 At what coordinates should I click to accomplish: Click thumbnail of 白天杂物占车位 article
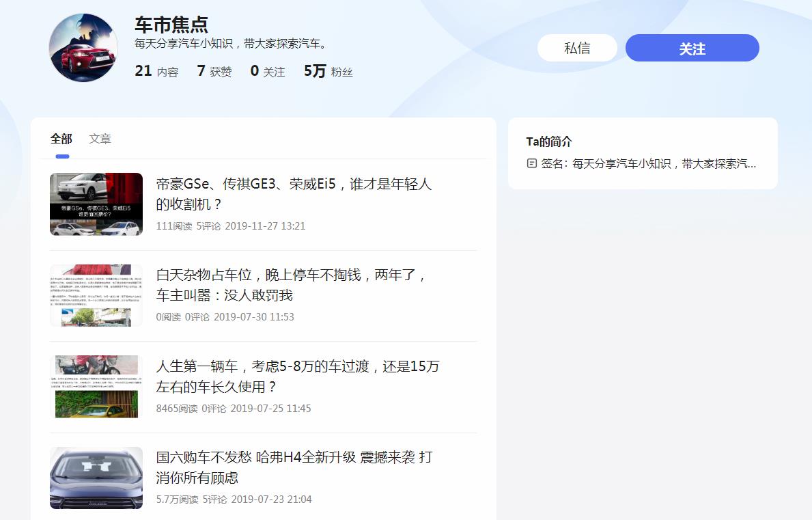click(96, 295)
